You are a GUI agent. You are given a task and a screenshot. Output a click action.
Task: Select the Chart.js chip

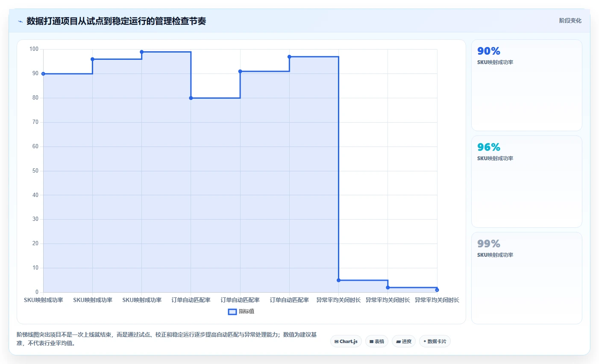click(x=346, y=341)
